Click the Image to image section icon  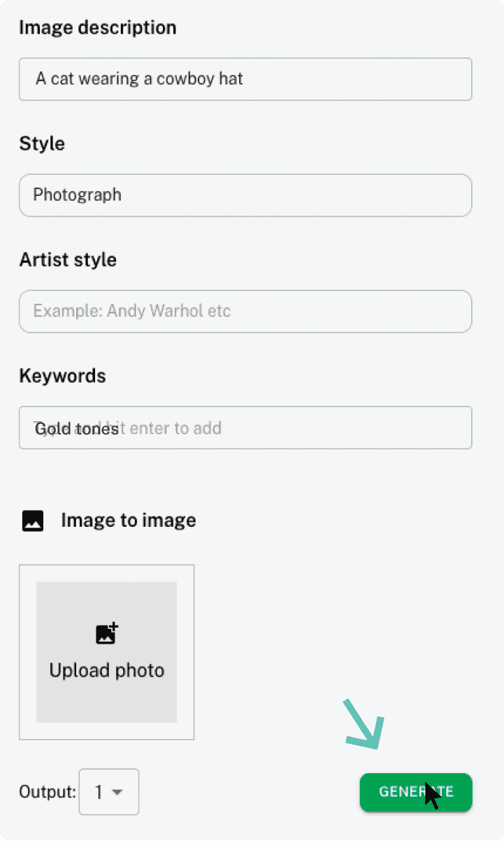click(x=32, y=521)
